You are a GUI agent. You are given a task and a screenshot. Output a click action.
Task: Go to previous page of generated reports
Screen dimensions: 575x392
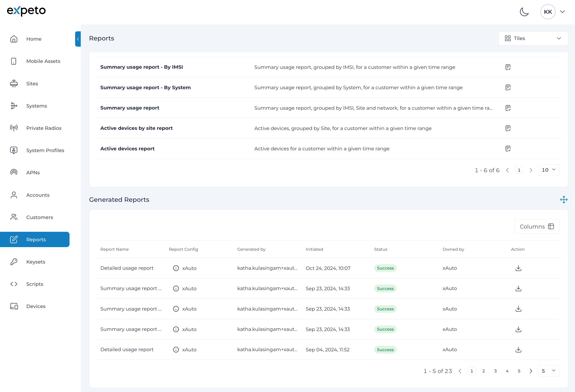click(460, 371)
